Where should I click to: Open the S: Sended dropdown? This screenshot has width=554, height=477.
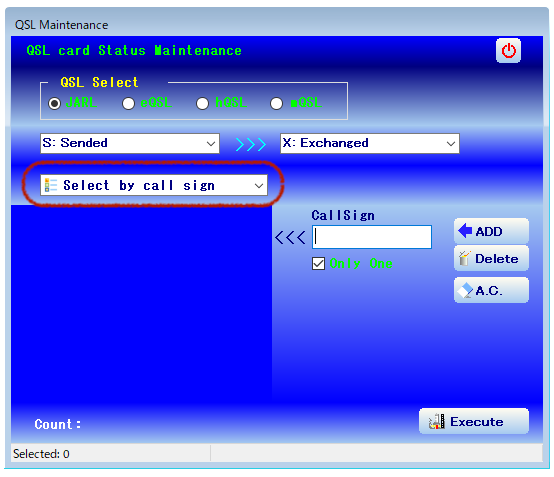pos(130,143)
